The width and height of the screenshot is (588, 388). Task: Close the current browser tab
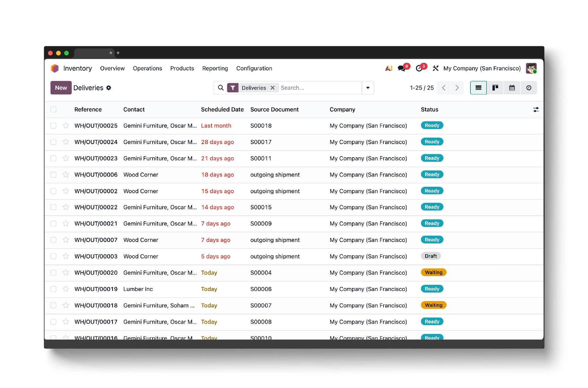(111, 53)
